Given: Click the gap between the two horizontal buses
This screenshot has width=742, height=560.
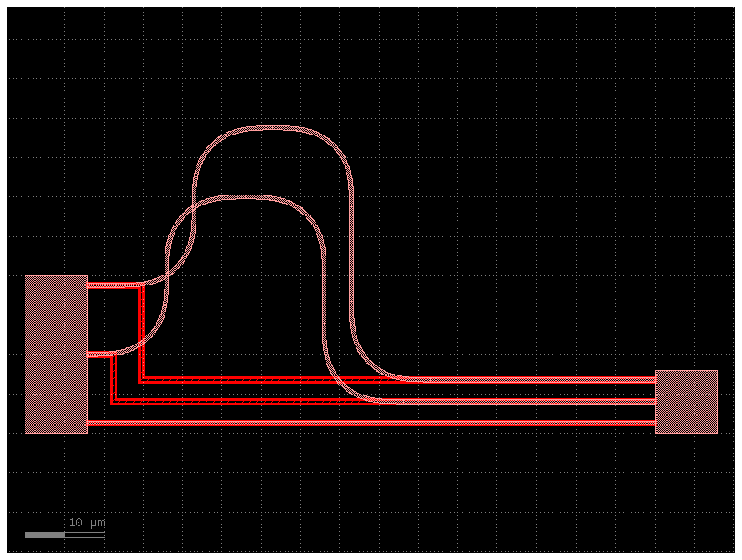Looking at the screenshot, I should (509, 389).
